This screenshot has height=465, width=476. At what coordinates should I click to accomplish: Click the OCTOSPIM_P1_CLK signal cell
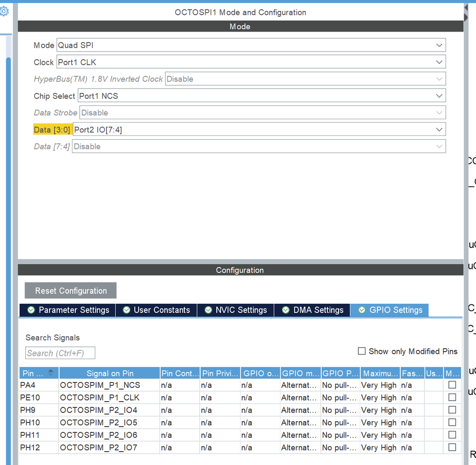(x=109, y=398)
